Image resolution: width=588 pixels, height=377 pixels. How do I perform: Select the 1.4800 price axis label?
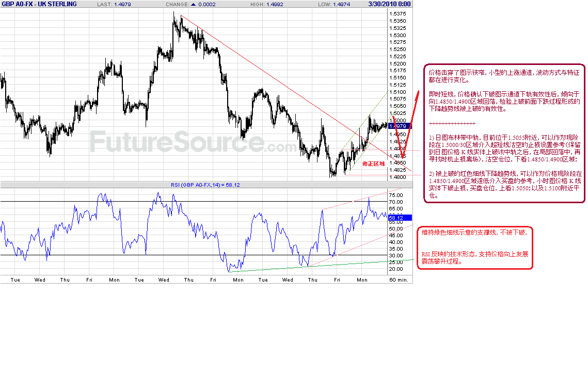398,177
